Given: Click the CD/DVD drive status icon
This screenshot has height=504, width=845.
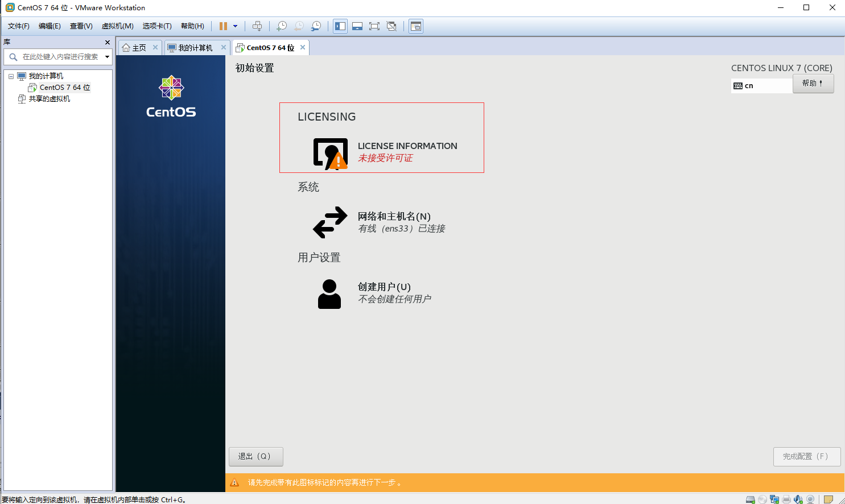Looking at the screenshot, I should pos(762,499).
